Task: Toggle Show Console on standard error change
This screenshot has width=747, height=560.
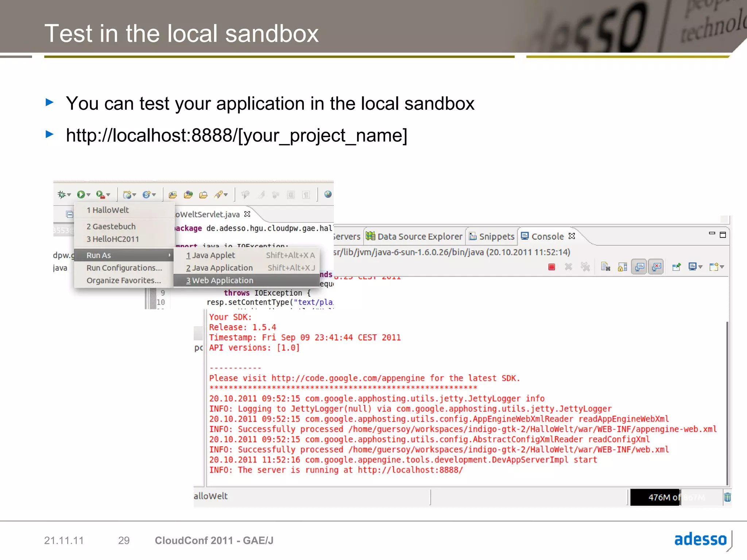Action: coord(656,267)
